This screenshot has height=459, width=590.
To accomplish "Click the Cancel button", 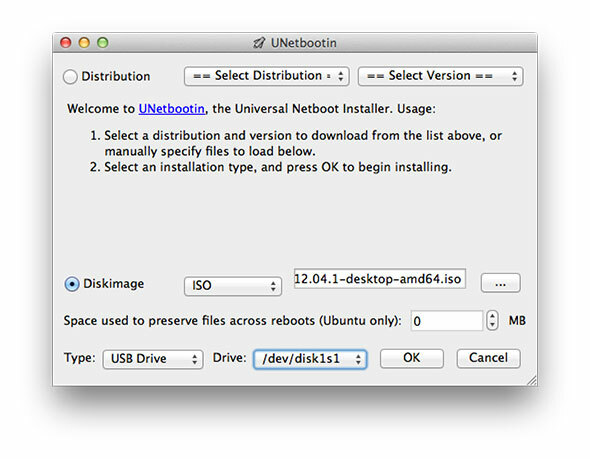I will (x=488, y=358).
